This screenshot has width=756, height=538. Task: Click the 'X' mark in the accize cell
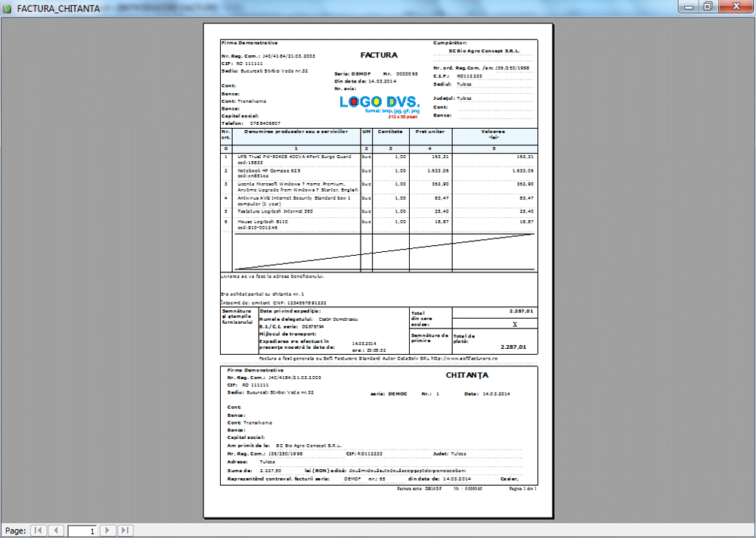[x=515, y=325]
